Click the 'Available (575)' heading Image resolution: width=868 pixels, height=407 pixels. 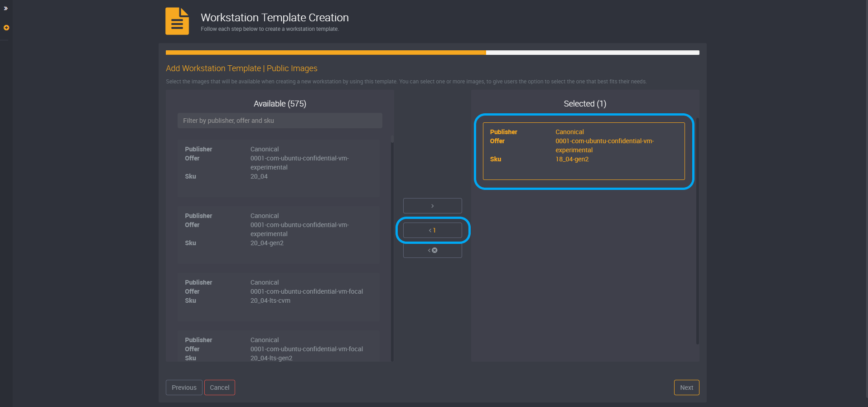pos(280,104)
